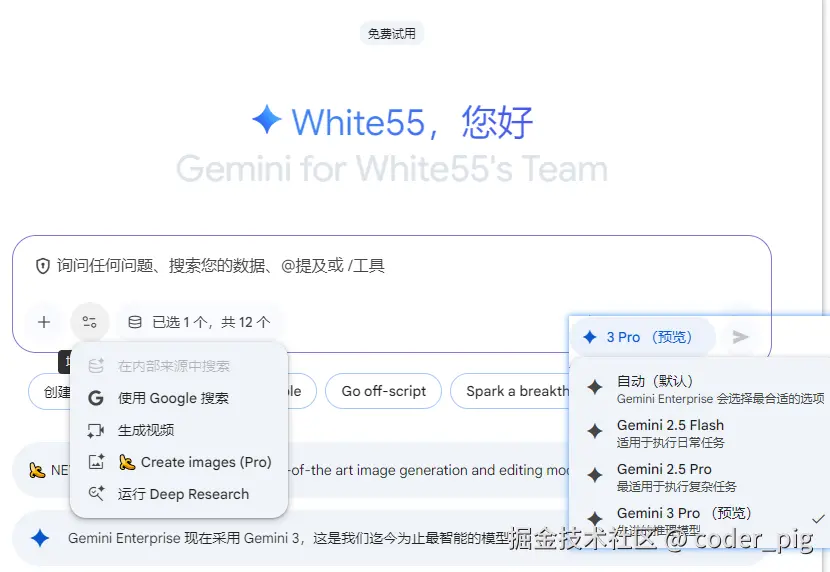Select Gemini 2.5 Flash model
The image size is (830, 572).
(702, 432)
